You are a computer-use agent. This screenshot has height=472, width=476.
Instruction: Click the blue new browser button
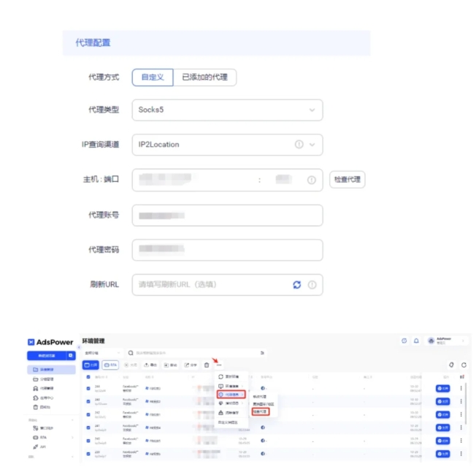coord(47,355)
